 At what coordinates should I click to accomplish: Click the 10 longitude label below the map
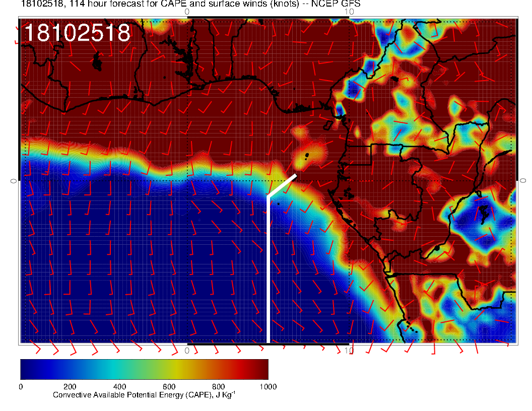pos(348,350)
